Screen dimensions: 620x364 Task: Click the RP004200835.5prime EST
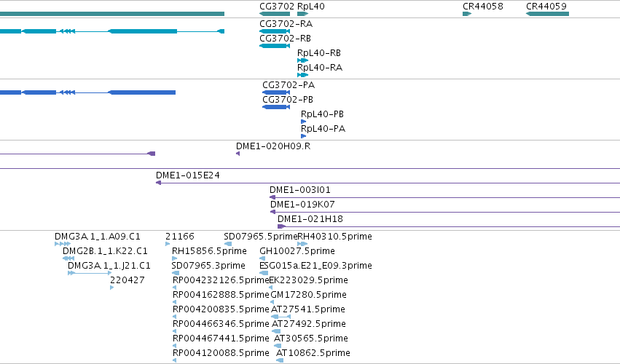click(174, 317)
